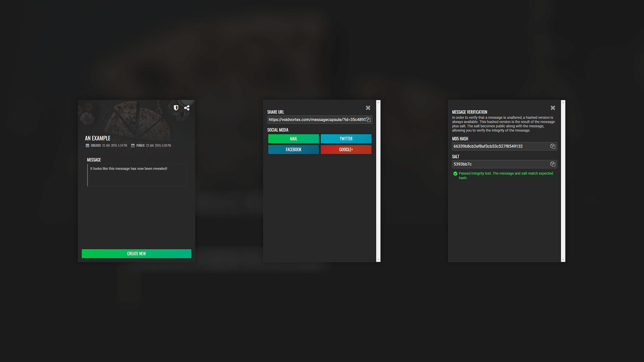Open sharing options via the share icon
The width and height of the screenshot is (644, 362).
pos(187,108)
